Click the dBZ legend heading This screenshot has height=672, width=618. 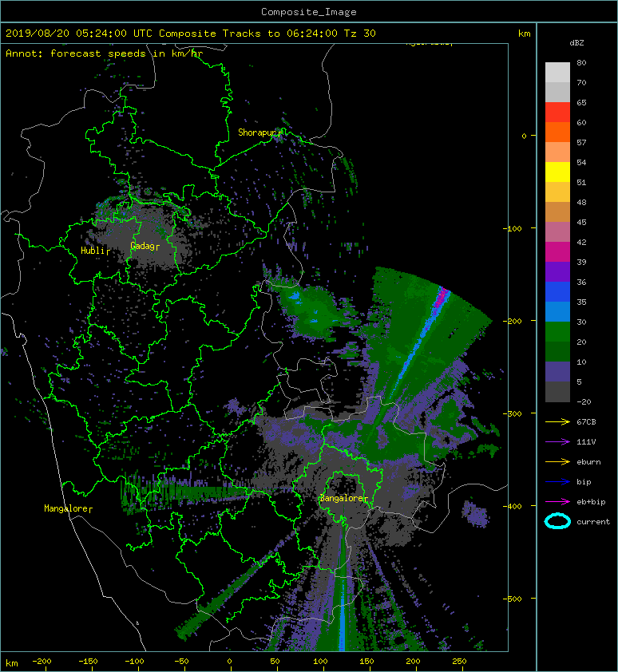tap(576, 43)
